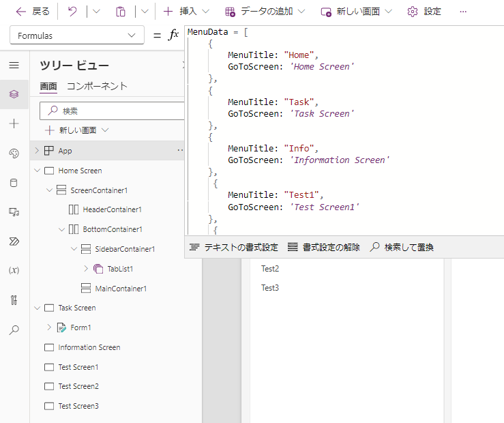Screen dimensions: 504x423
Task: Click Test2 tab on canvas
Action: (270, 269)
